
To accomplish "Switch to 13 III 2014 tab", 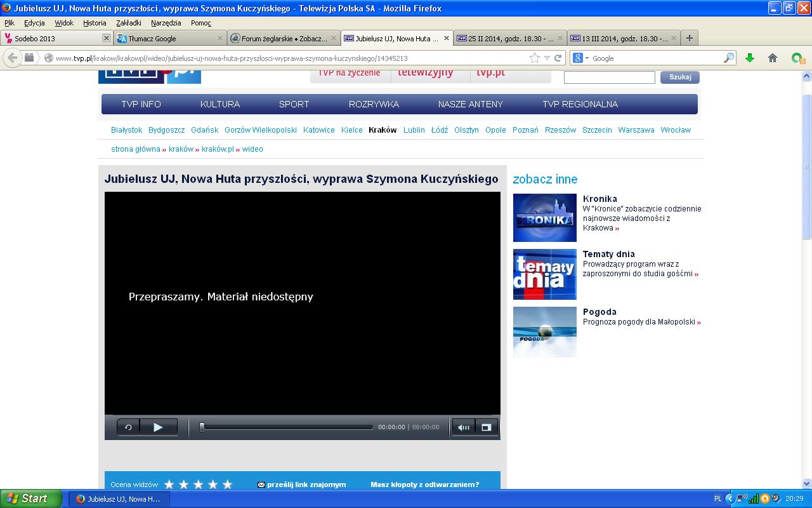I will (624, 38).
